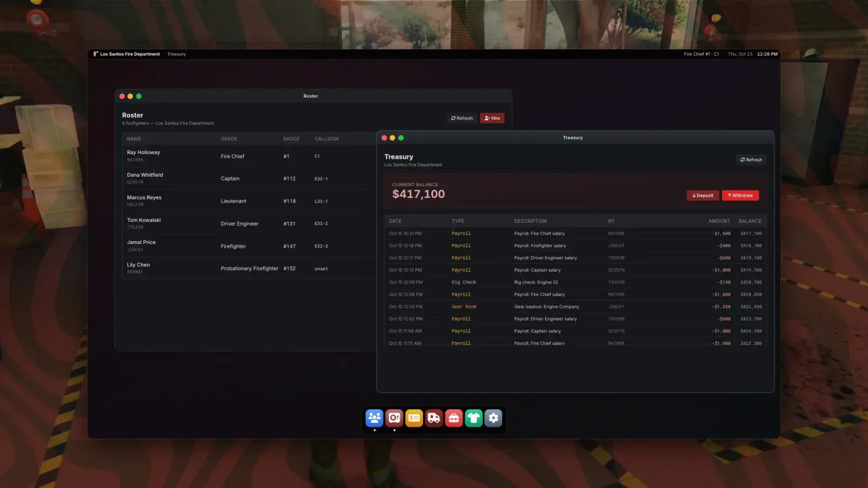The image size is (868, 488).
Task: Select the Rig check: Engine 32 transaction
Action: pyautogui.click(x=575, y=282)
